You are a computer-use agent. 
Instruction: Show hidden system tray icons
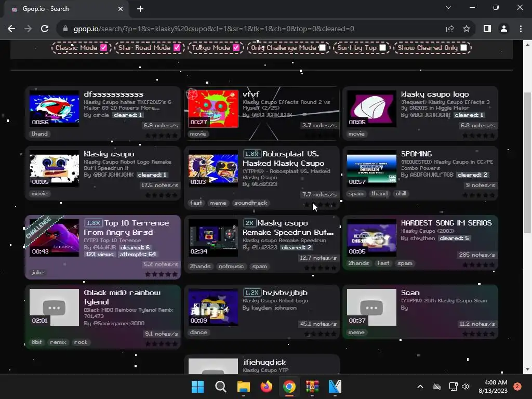pyautogui.click(x=420, y=387)
